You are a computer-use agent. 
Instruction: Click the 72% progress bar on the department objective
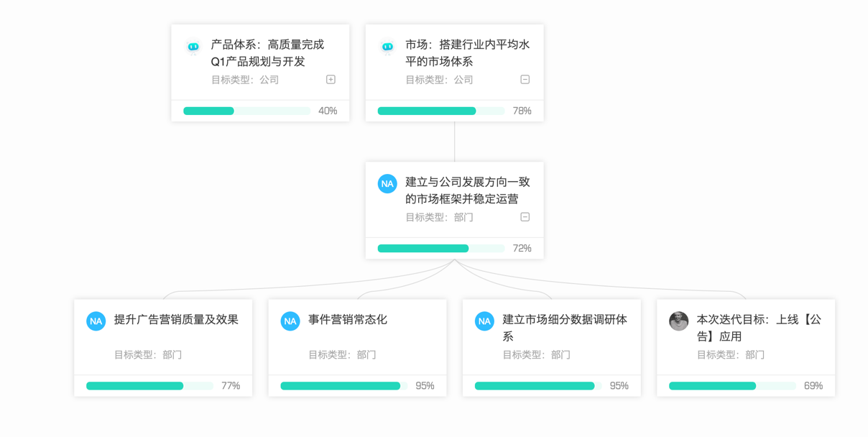click(x=440, y=249)
